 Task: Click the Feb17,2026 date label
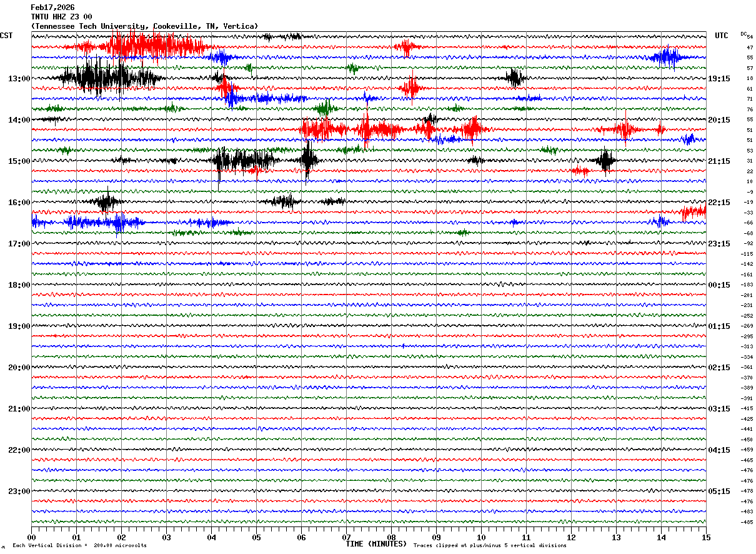[x=52, y=8]
